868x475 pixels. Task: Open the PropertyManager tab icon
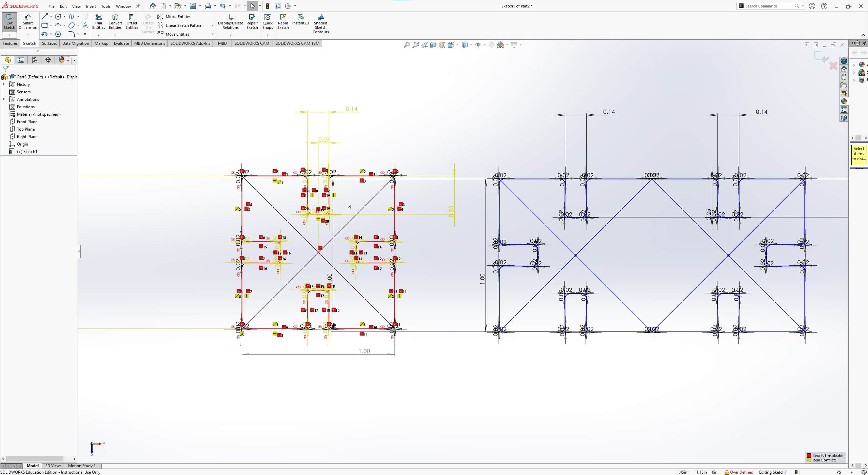[x=21, y=60]
